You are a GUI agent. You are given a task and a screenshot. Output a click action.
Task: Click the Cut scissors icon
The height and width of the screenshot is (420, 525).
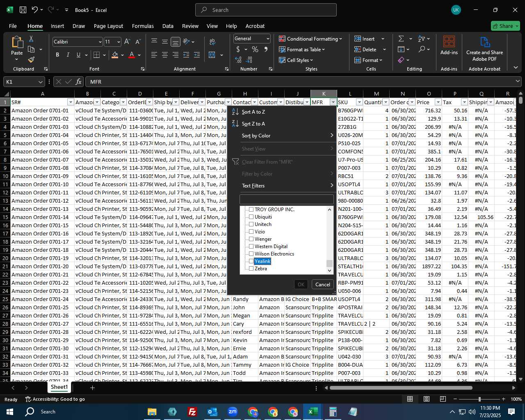(31, 39)
